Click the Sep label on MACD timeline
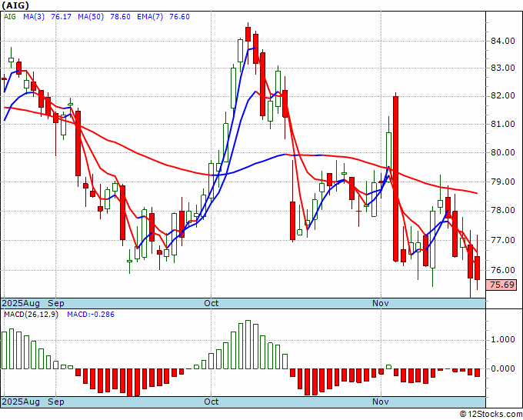This screenshot has height=420, width=523. pos(56,402)
